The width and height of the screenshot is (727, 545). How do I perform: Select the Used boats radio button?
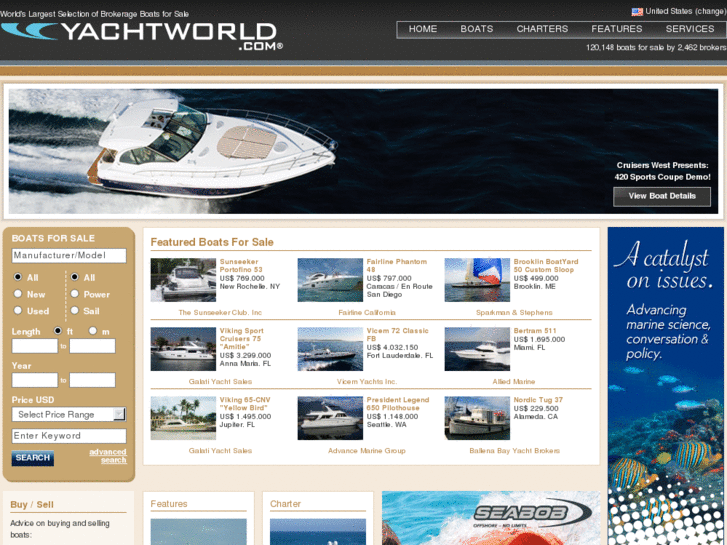tap(18, 310)
